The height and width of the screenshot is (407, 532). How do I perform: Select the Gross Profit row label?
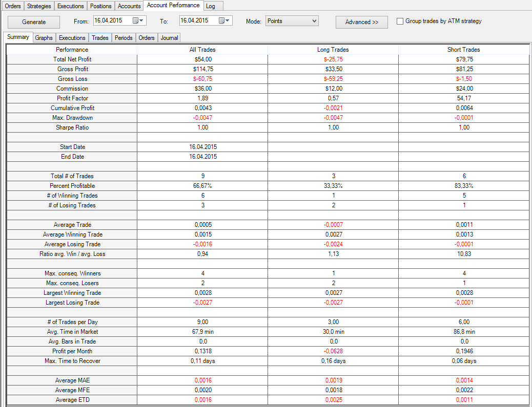point(73,69)
